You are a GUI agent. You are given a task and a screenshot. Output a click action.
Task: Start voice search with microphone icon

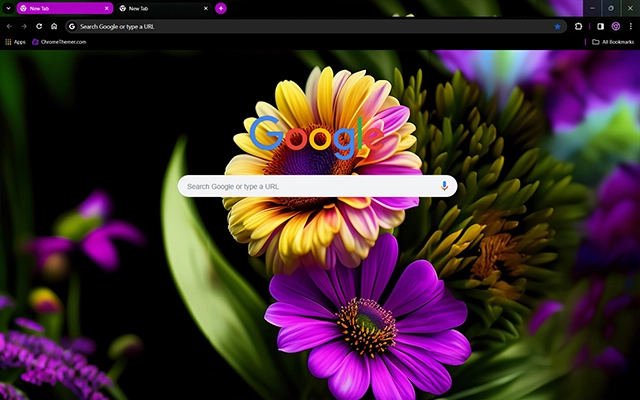point(444,186)
